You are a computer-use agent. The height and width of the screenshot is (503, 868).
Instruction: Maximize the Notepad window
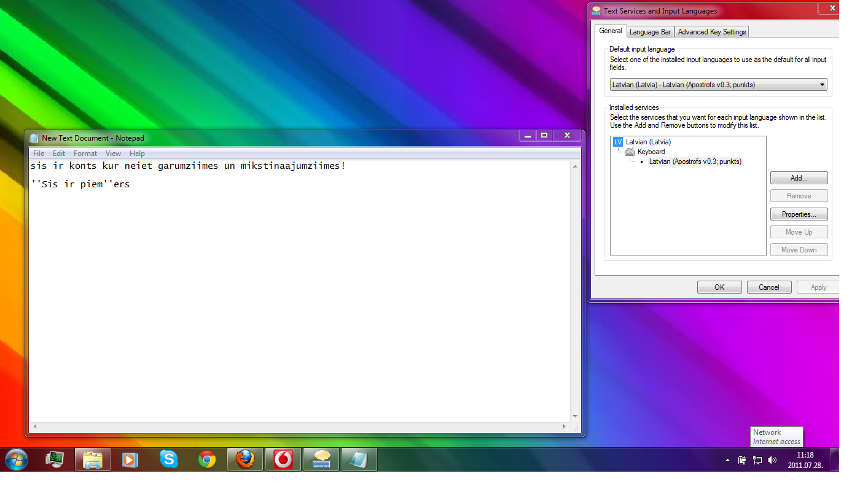point(544,135)
